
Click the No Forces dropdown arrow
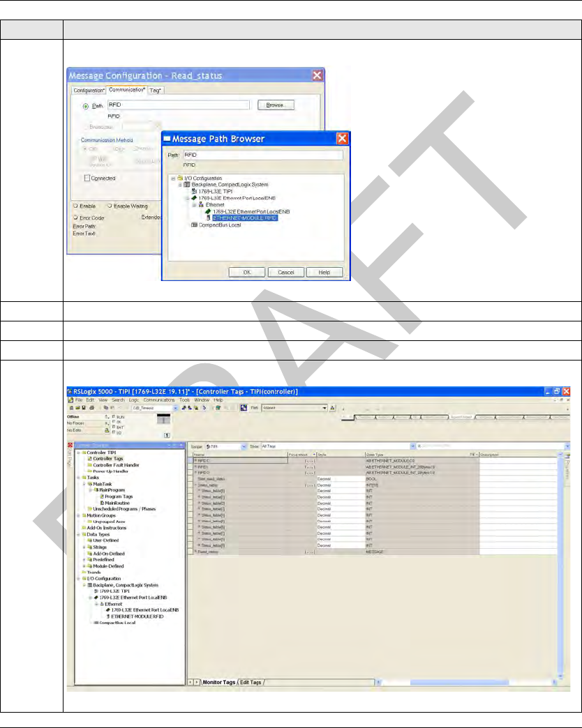[x=107, y=423]
